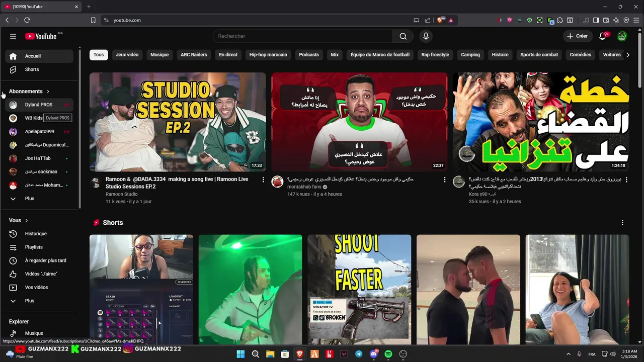644x362 pixels.
Task: Expand the Vous section Plus item
Action: point(39,301)
